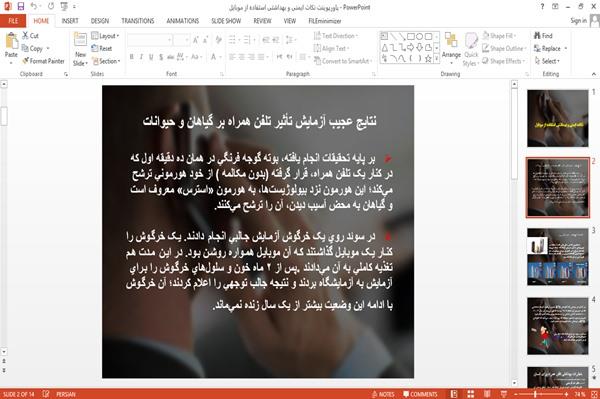Image resolution: width=600 pixels, height=399 pixels.
Task: Open REVIEW ribbon tab
Action: (x=262, y=21)
